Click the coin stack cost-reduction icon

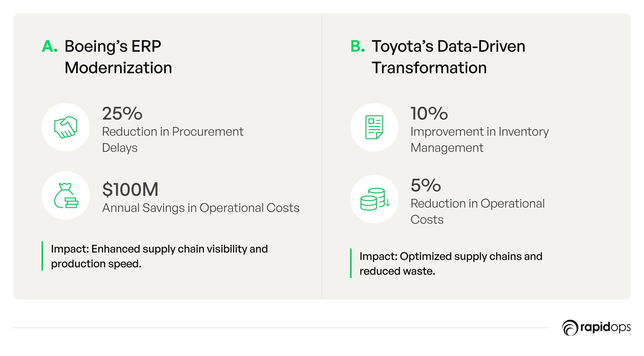(375, 199)
